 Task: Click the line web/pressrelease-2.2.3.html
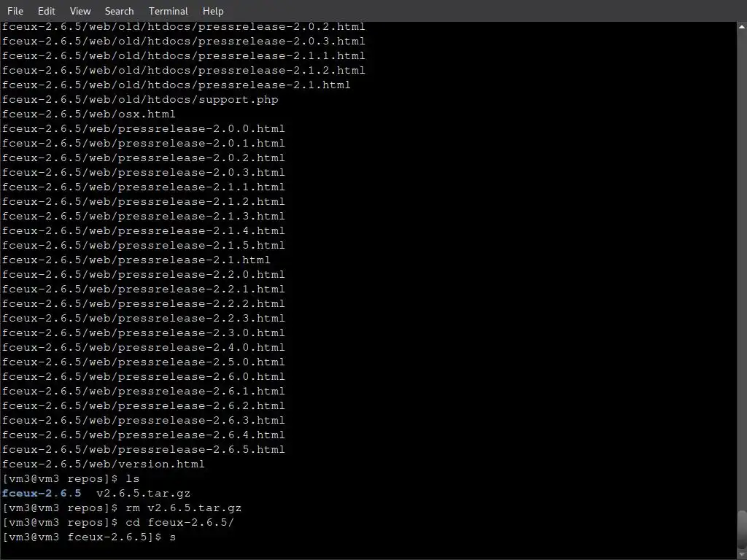pyautogui.click(x=144, y=319)
